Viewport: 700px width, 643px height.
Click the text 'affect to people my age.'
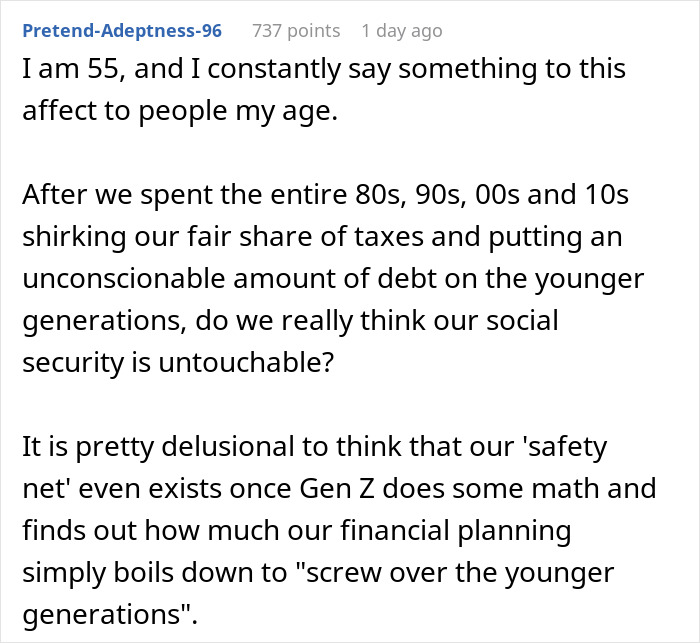point(180,111)
